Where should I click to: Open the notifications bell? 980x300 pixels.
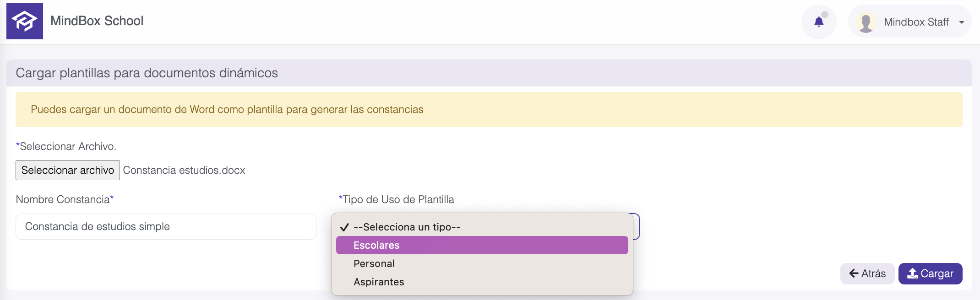pyautogui.click(x=819, y=21)
